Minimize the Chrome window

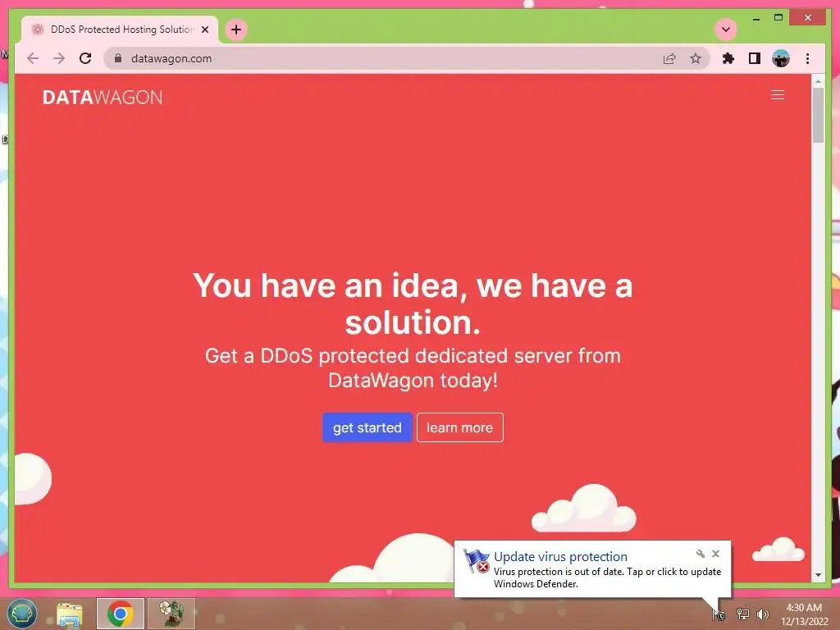click(x=756, y=18)
